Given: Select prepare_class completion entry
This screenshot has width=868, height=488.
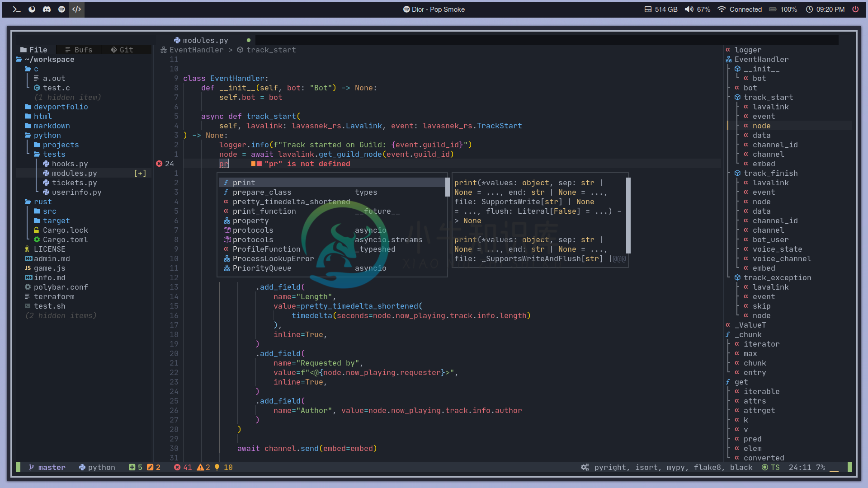Looking at the screenshot, I should (332, 192).
